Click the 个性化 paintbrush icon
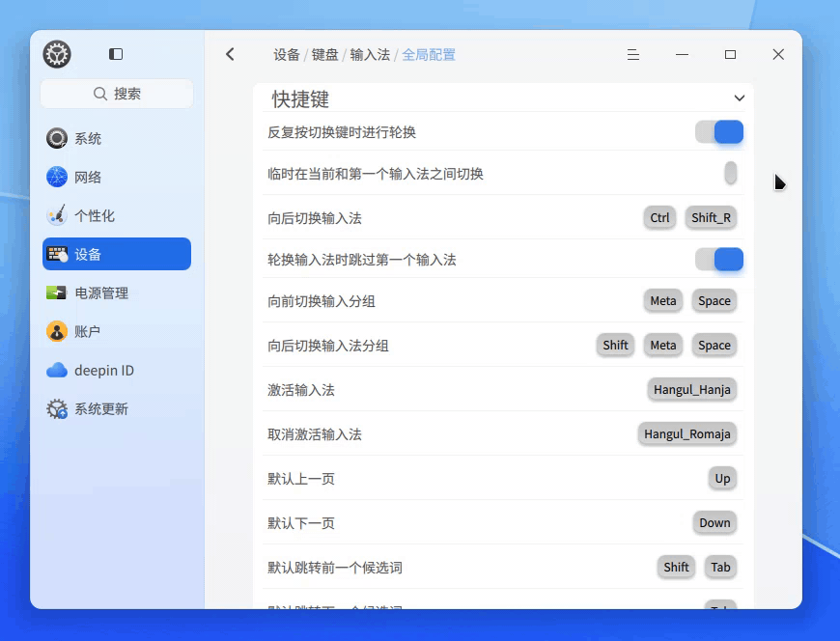840x641 pixels. [x=57, y=215]
